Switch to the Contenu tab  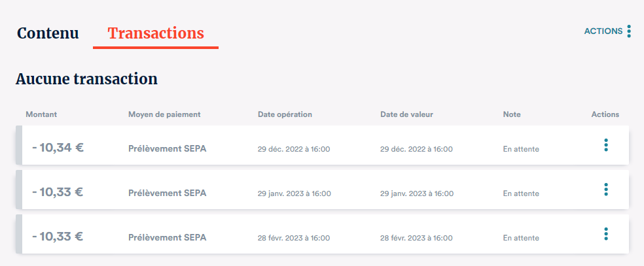click(48, 33)
